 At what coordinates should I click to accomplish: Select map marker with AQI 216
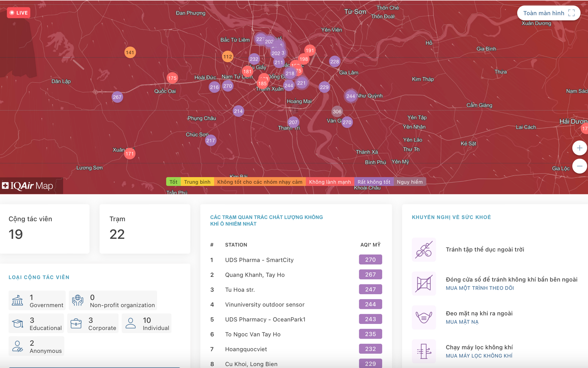pos(214,87)
